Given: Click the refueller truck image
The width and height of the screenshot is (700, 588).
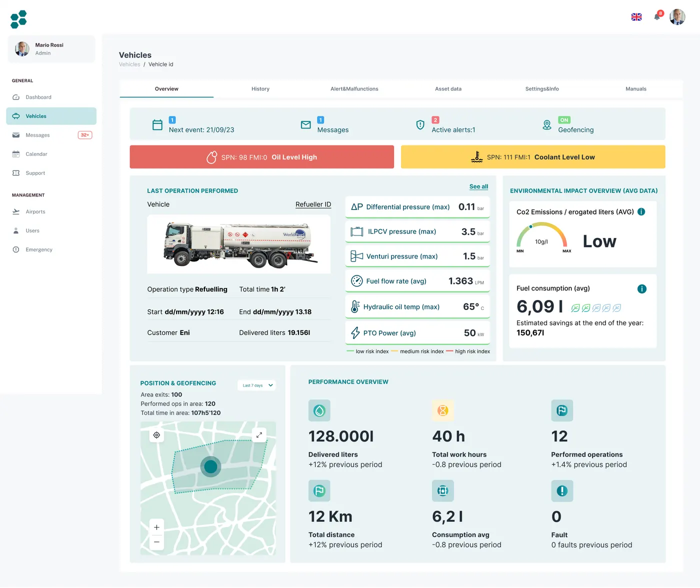Looking at the screenshot, I should [239, 244].
